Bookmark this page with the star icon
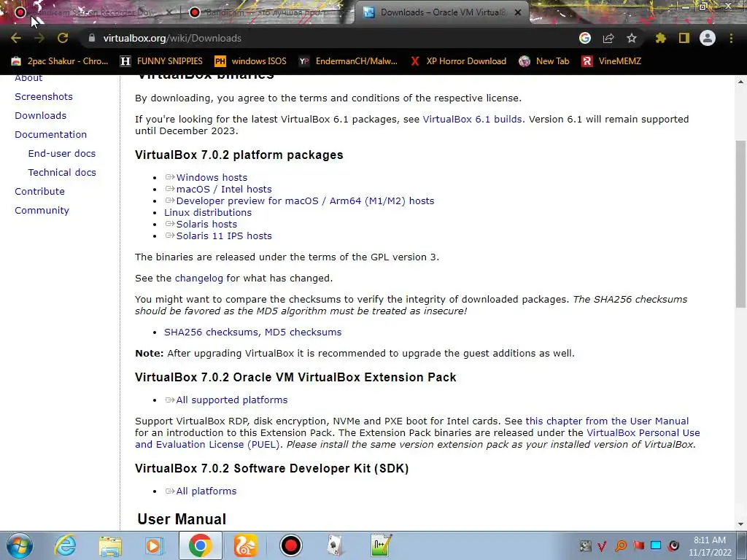Viewport: 747px width, 560px height. (x=632, y=38)
